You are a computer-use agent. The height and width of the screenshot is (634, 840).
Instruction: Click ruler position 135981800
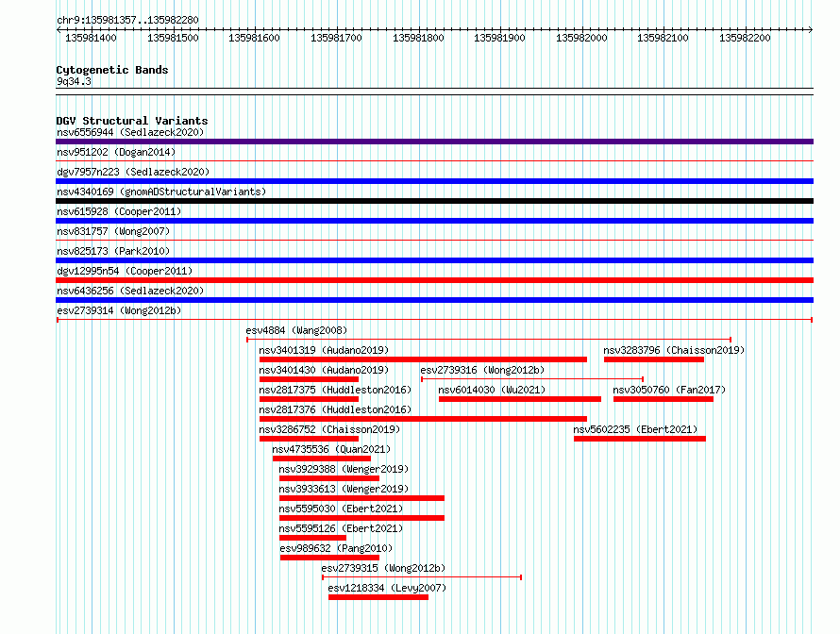pos(418,38)
